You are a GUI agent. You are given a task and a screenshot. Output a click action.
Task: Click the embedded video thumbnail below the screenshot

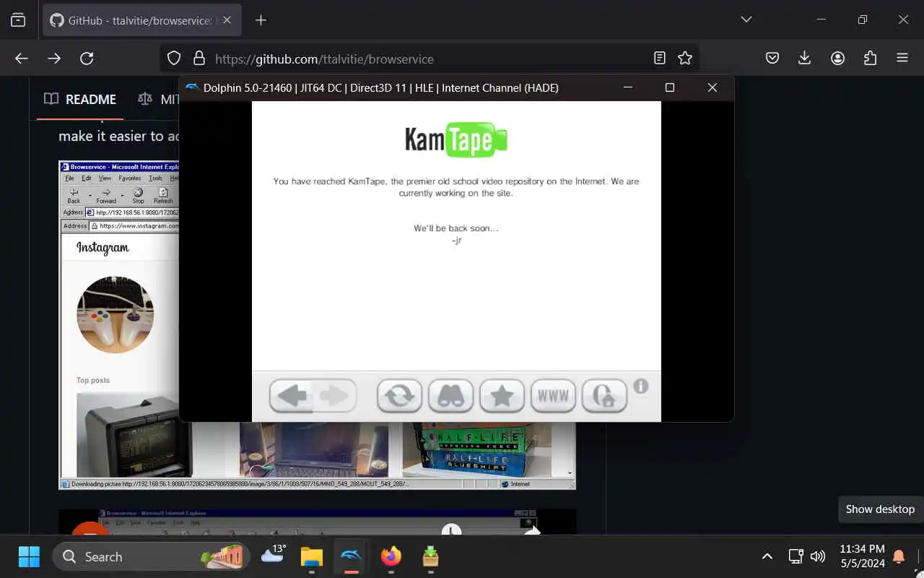[x=318, y=522]
